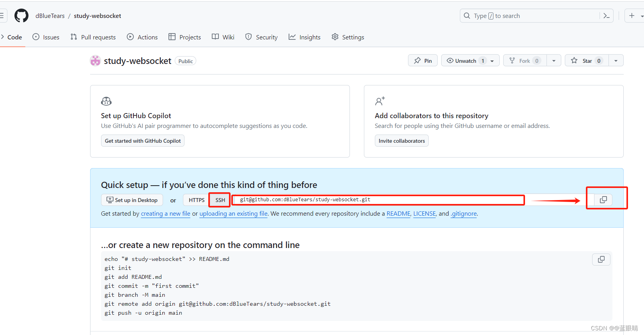This screenshot has width=644, height=335.
Task: Open the Actions tab
Action: coord(142,37)
